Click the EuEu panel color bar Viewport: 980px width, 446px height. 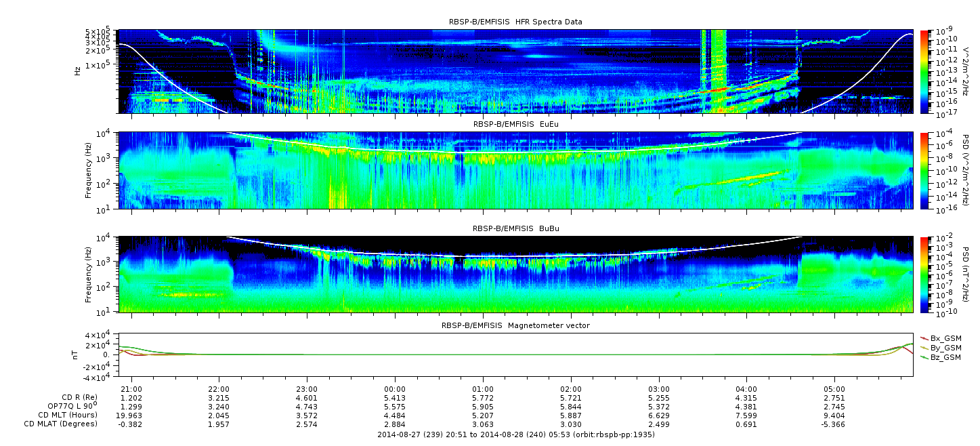(924, 170)
